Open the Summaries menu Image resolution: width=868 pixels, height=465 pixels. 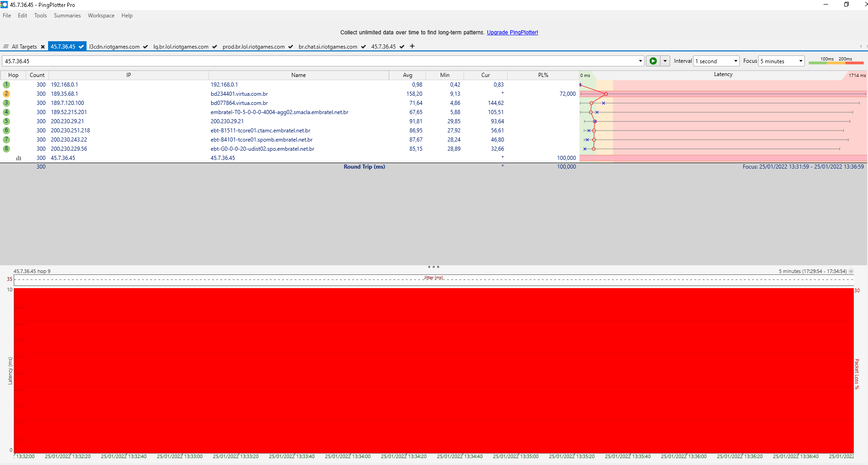point(67,16)
